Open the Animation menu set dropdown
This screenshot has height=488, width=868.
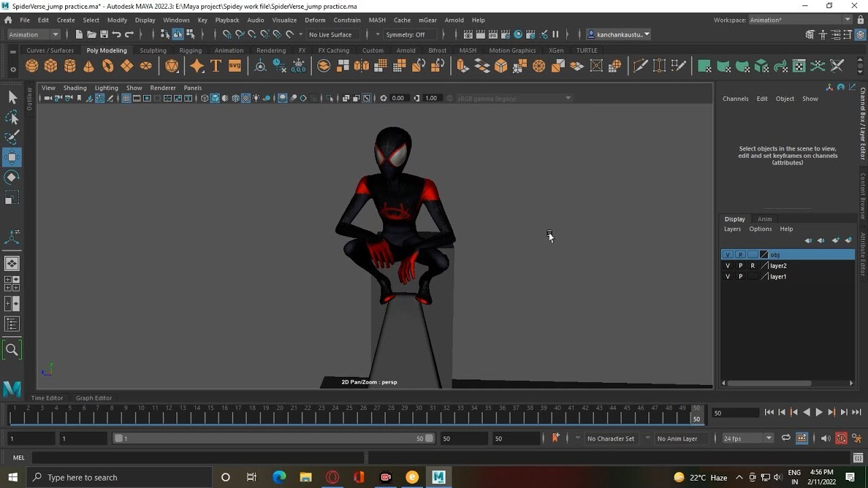click(34, 35)
